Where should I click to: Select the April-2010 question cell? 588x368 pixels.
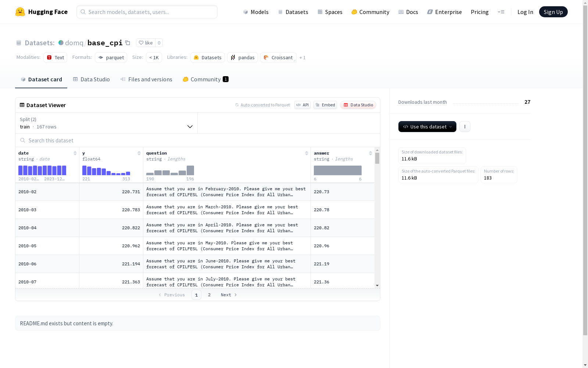point(227,228)
